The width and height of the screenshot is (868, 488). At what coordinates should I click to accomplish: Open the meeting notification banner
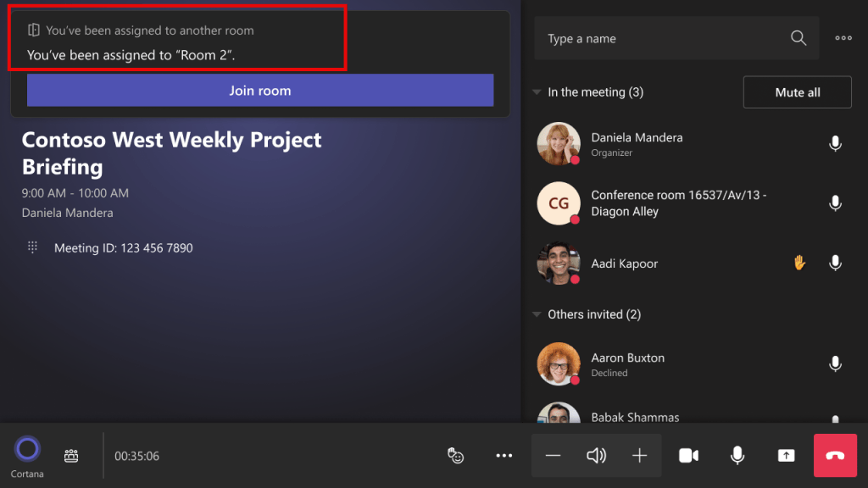(178, 38)
